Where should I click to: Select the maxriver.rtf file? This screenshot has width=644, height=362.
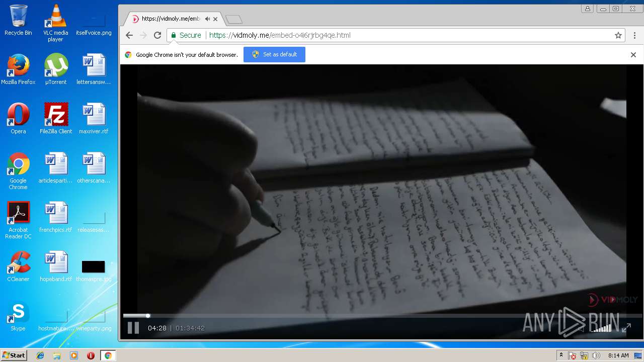pos(94,119)
